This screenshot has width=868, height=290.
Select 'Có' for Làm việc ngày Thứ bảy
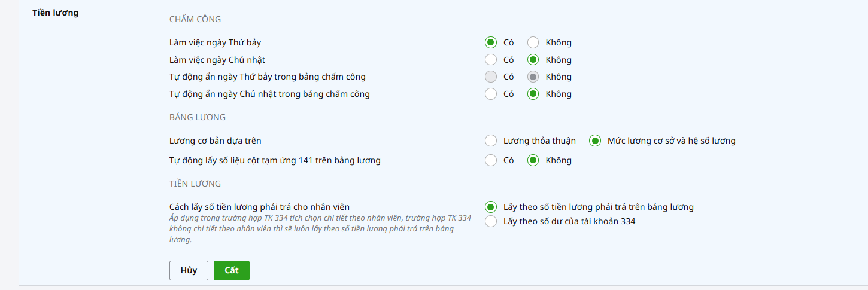[x=491, y=42]
